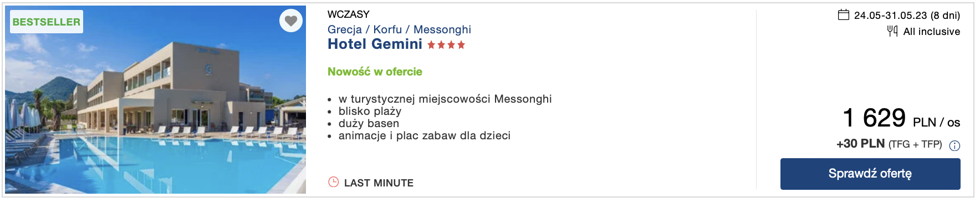Click the Nowość w ofercie label

[x=375, y=72]
